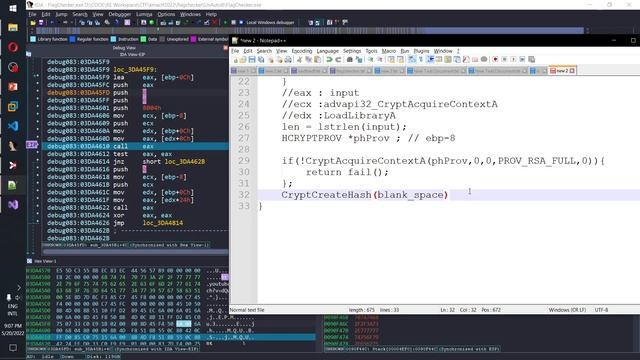Screen dimensions: 640x360
Task: Click the clock in the taskbar
Action: pos(13,329)
